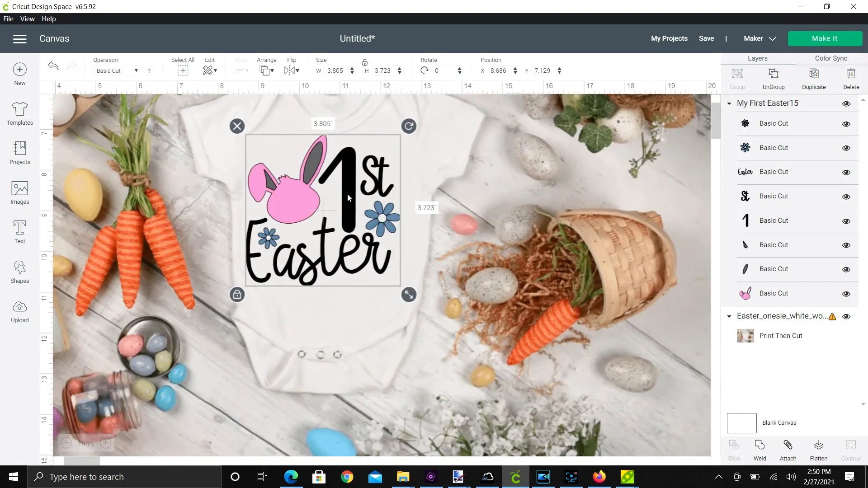Open the Operation dropdown showing Basic Cut
This screenshot has width=868, height=488.
[117, 70]
